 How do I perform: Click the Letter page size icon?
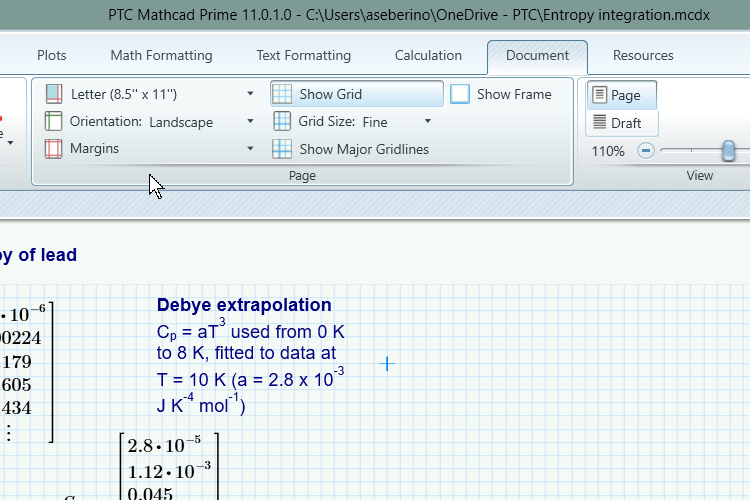click(54, 94)
